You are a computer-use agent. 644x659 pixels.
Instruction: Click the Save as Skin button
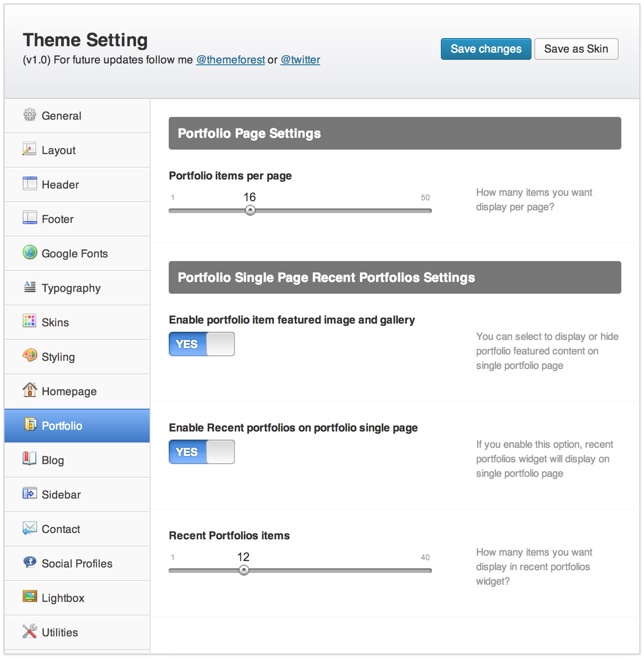[x=576, y=49]
